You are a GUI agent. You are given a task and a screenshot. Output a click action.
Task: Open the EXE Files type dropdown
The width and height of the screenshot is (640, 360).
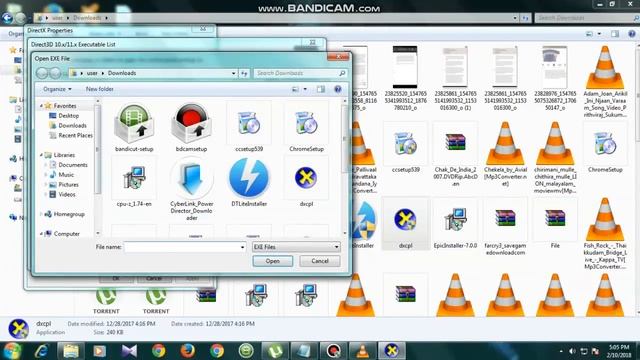click(296, 247)
